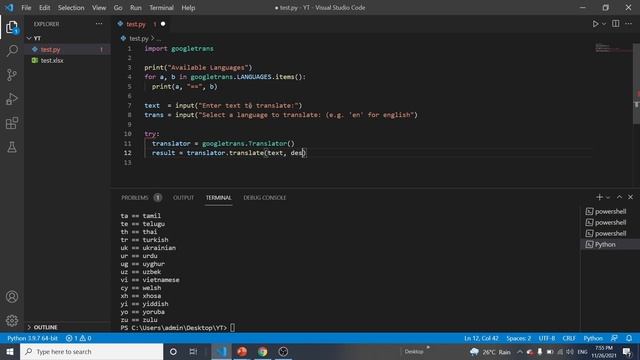Screen dimensions: 640x360
Task: Open the Edit menu
Action: 44,8
